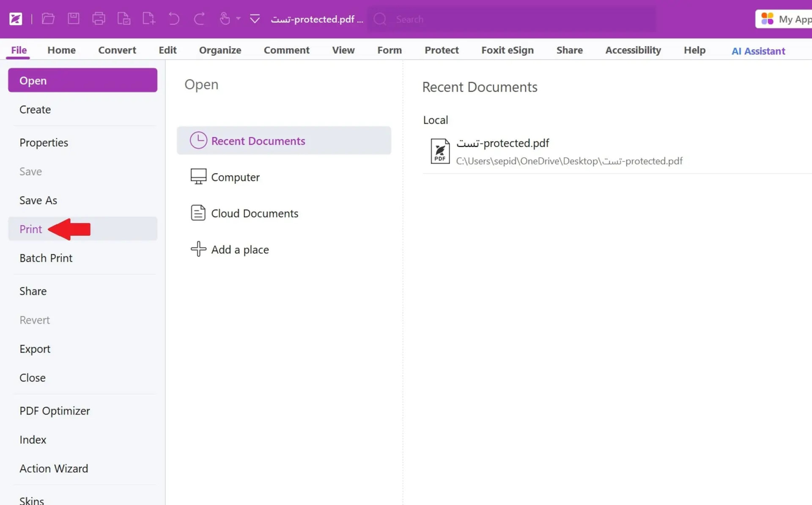
Task: Open the Form ribbon tab
Action: tap(390, 50)
